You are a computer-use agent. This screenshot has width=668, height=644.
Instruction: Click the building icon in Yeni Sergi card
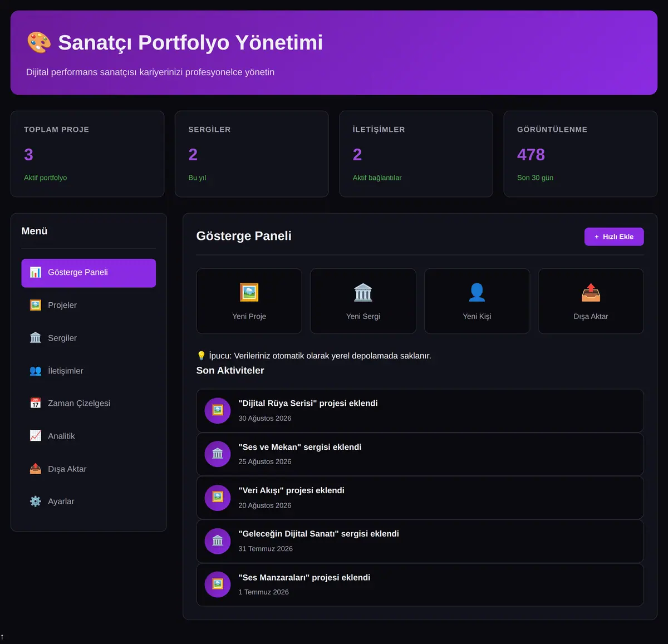[363, 292]
